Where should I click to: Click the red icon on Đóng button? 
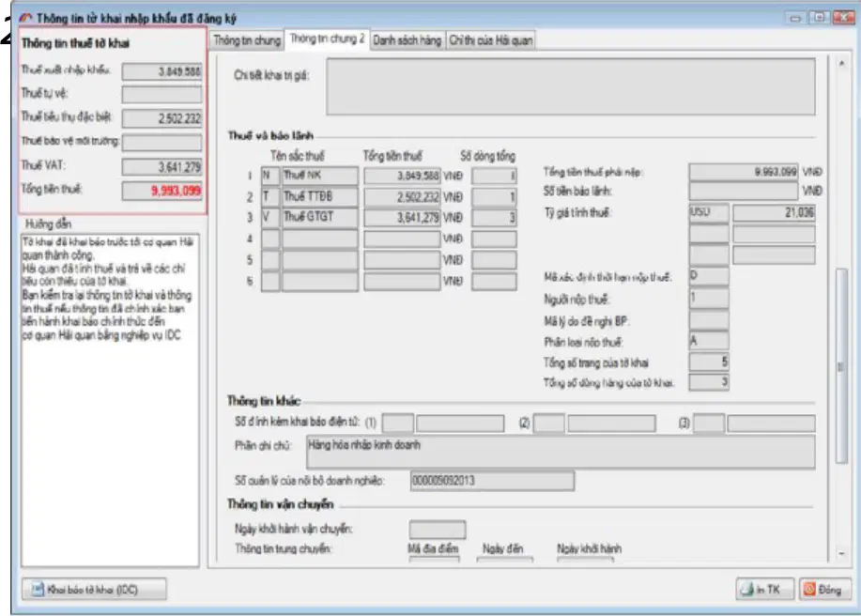pyautogui.click(x=808, y=590)
